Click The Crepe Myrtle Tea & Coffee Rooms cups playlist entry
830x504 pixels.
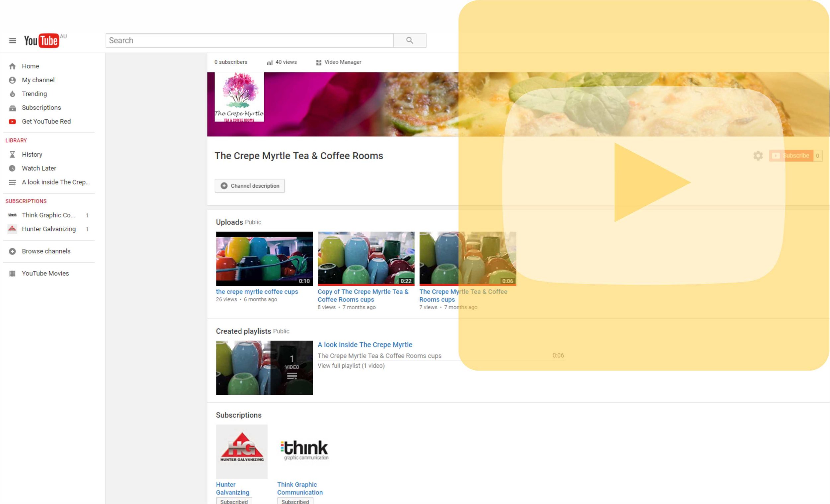(379, 356)
